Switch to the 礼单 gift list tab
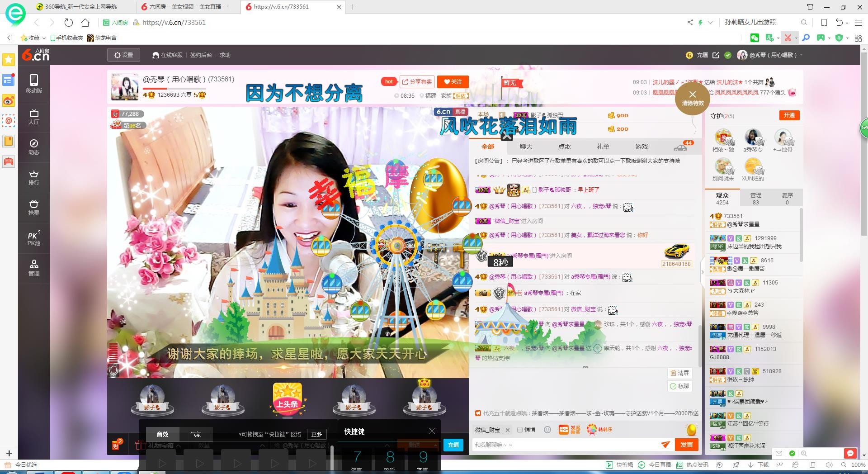Viewport: 868px width, 474px height. 603,147
